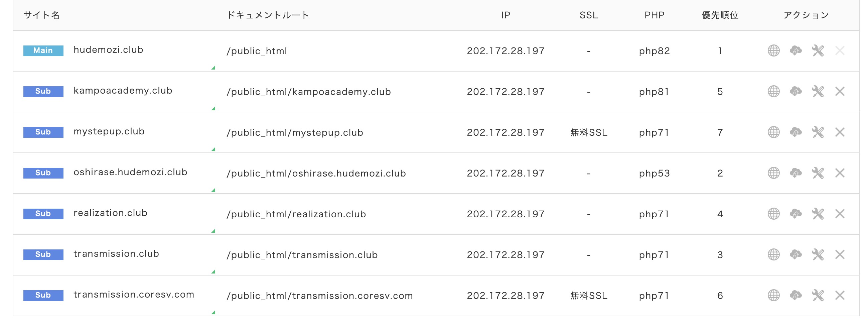This screenshot has width=868, height=329.
Task: Expand green corner triangle in hudemozi.club cell
Action: (x=213, y=68)
